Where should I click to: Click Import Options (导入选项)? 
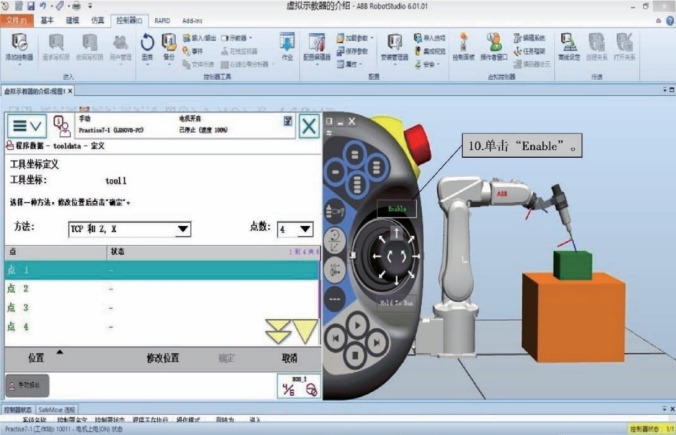coord(429,38)
